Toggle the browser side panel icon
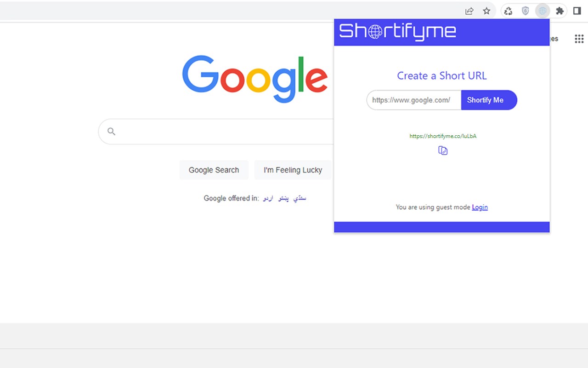 577,11
